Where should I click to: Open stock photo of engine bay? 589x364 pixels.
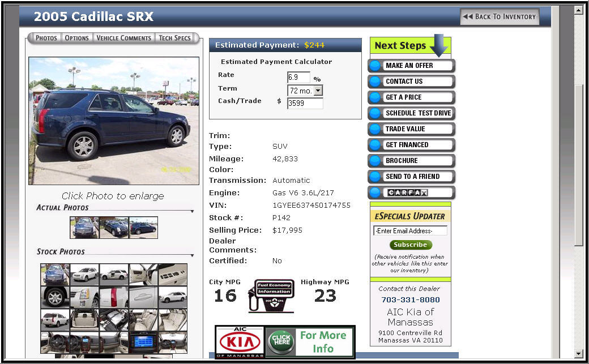(x=114, y=320)
